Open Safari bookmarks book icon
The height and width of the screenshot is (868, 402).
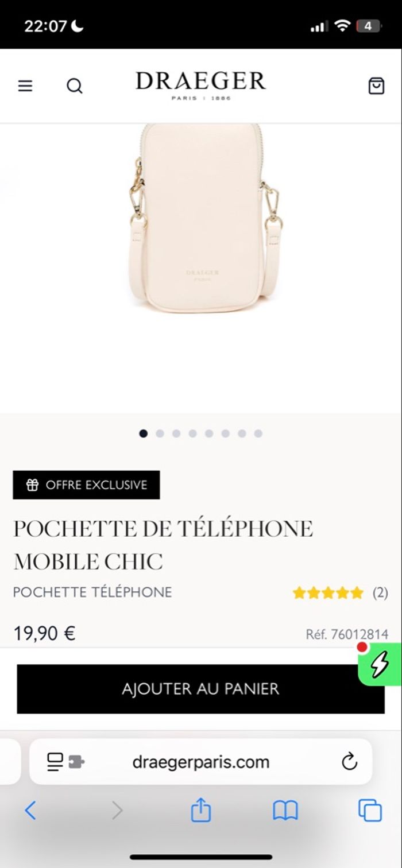285,811
